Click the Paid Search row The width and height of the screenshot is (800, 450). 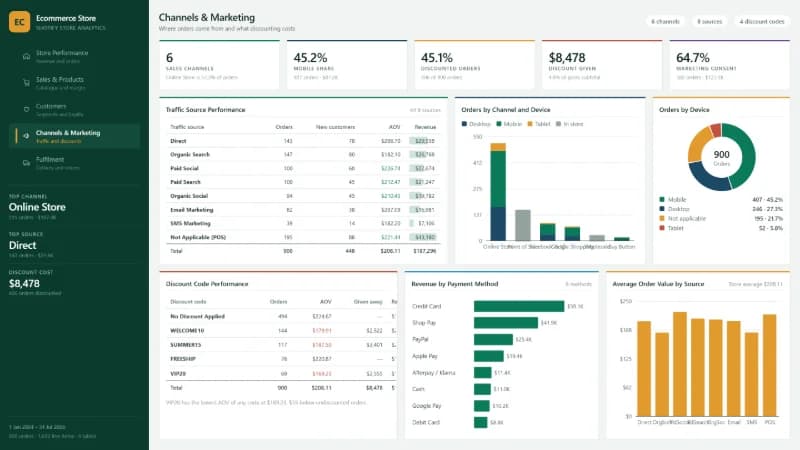click(303, 182)
